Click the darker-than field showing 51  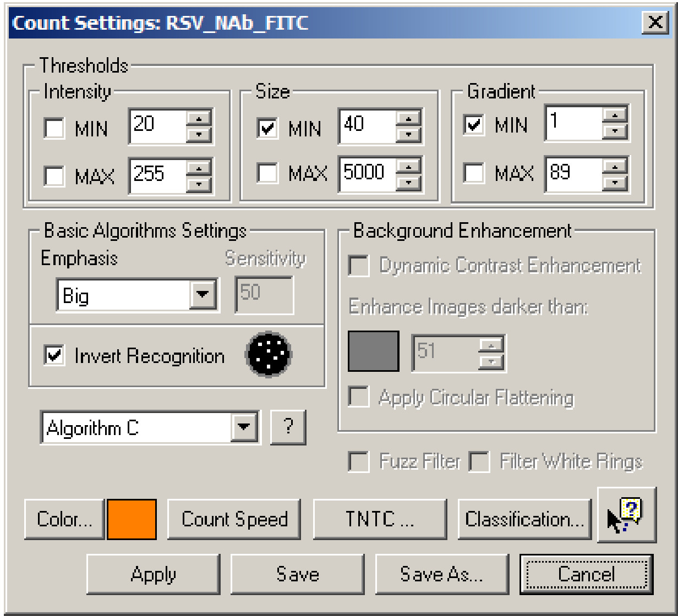[446, 353]
